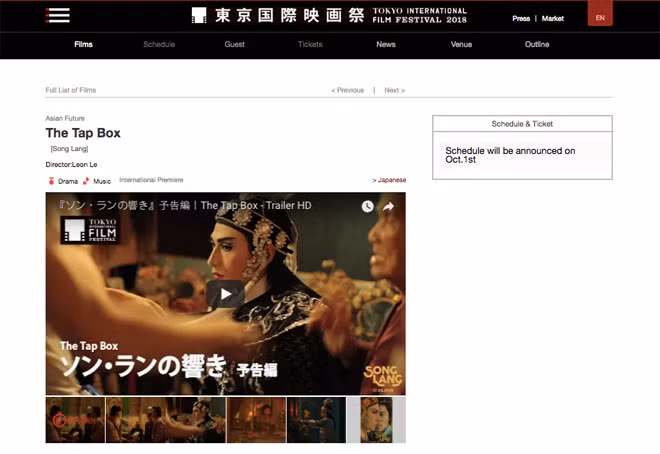Switch to the Japanese page version
The image size is (660, 454).
coord(389,180)
